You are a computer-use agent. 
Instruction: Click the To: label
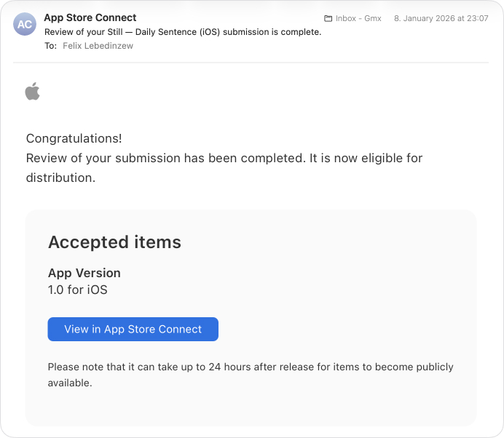[x=50, y=46]
